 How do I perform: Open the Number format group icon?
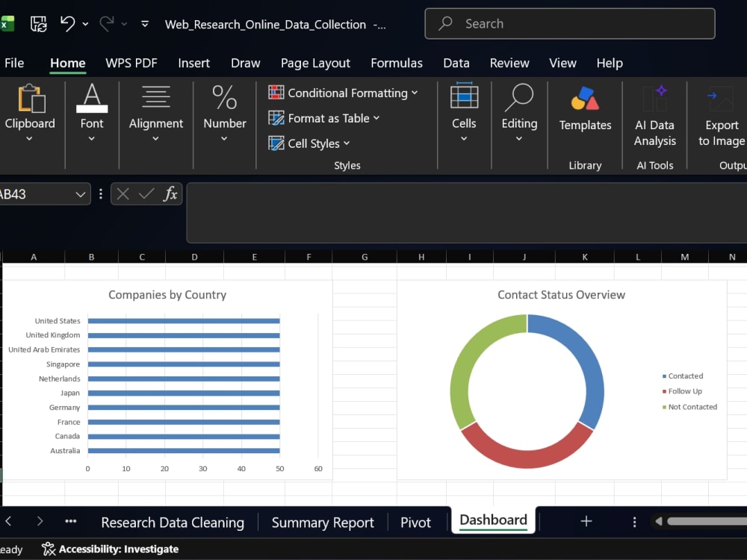[x=224, y=98]
